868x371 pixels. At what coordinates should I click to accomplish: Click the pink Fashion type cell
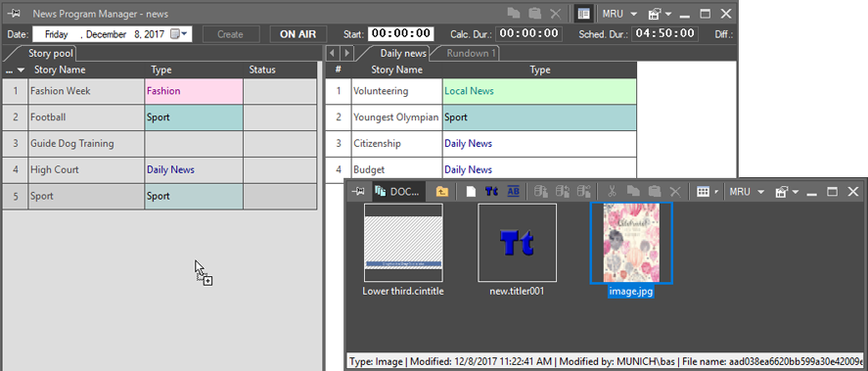(194, 91)
